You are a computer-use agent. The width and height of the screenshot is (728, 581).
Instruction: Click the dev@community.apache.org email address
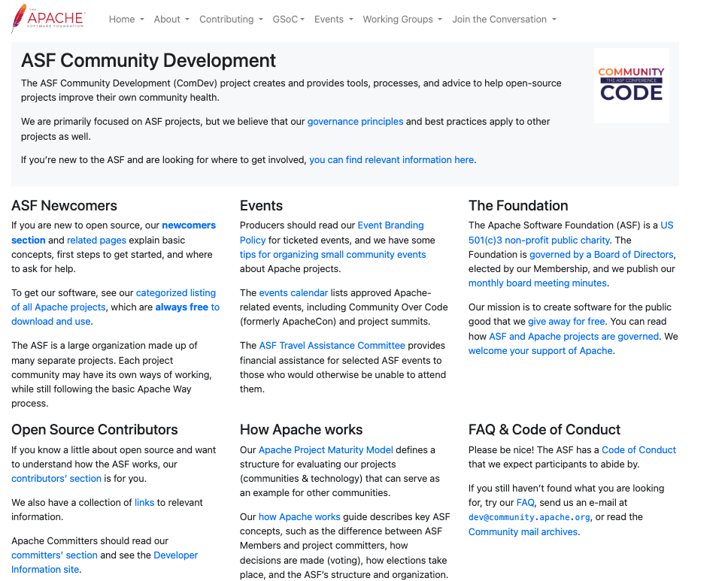[x=530, y=517]
